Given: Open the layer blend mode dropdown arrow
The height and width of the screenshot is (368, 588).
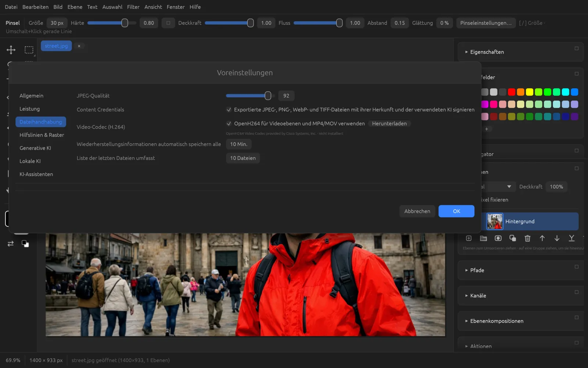Looking at the screenshot, I should (x=509, y=187).
